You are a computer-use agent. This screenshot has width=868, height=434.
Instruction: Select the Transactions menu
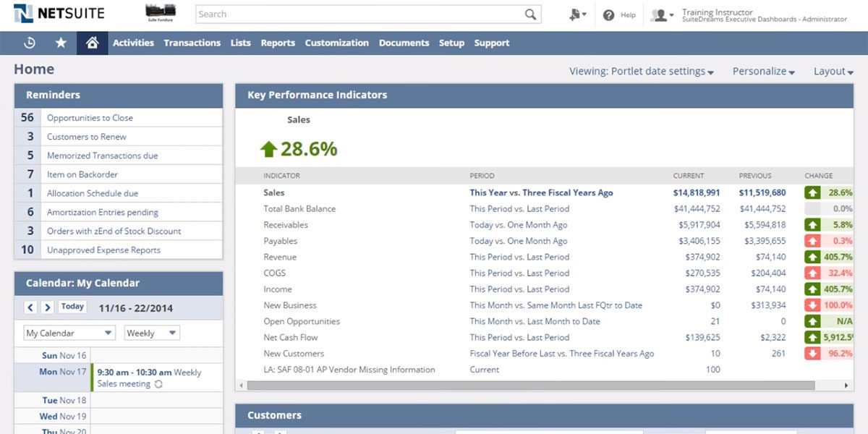pyautogui.click(x=192, y=43)
